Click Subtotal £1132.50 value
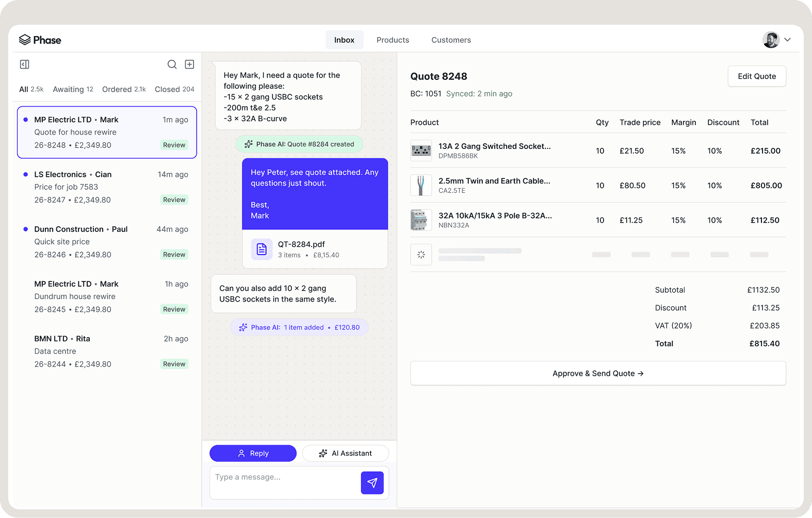Screen dimensions: 812x518 tap(764, 290)
